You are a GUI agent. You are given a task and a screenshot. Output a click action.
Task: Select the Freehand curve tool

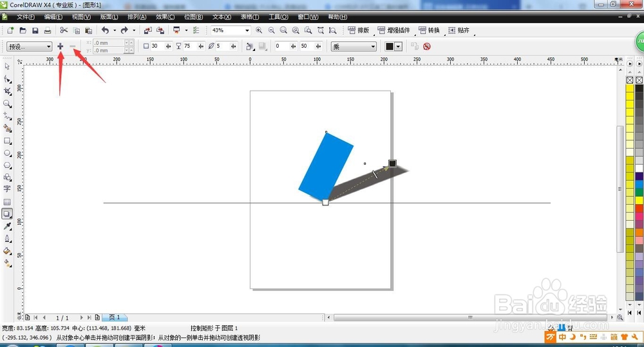(x=7, y=117)
